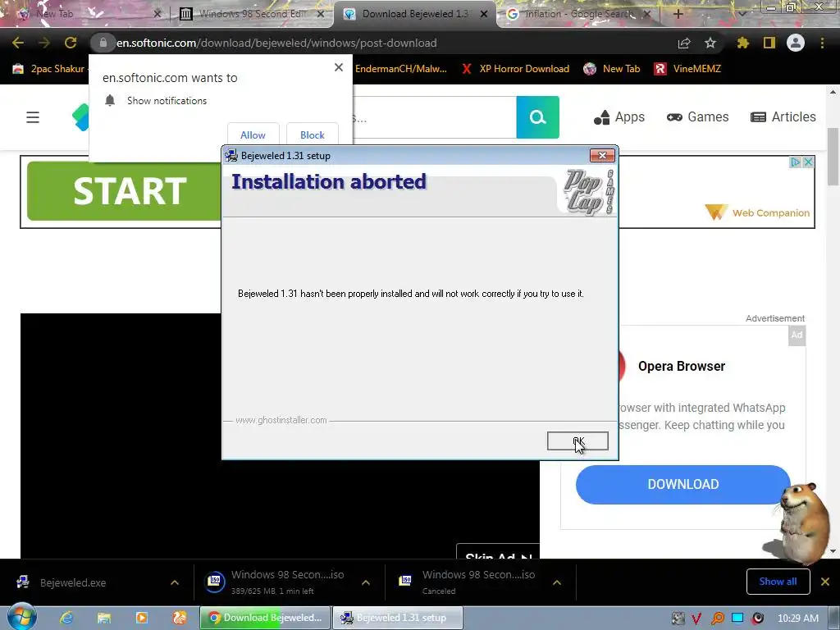840x630 pixels.
Task: Open a new browser tab with plus
Action: 678,14
